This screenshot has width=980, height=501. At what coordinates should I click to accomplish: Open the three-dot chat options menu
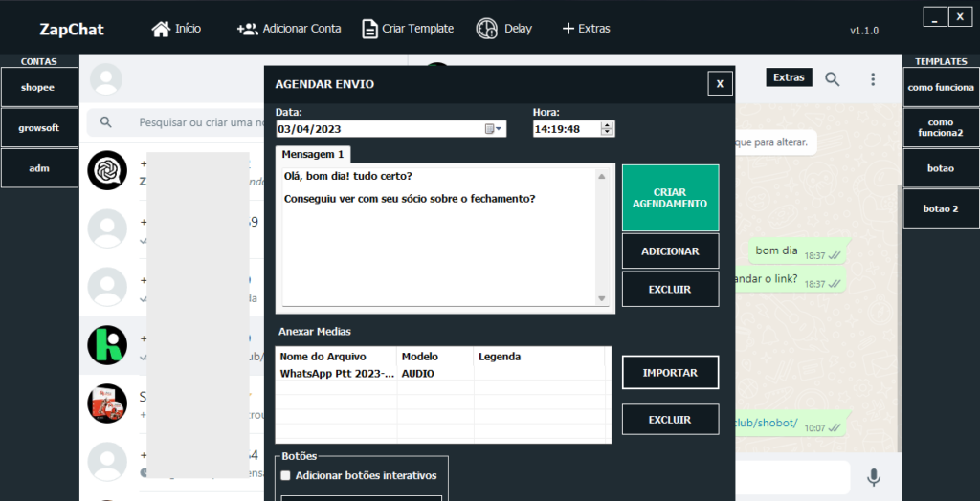tap(873, 79)
